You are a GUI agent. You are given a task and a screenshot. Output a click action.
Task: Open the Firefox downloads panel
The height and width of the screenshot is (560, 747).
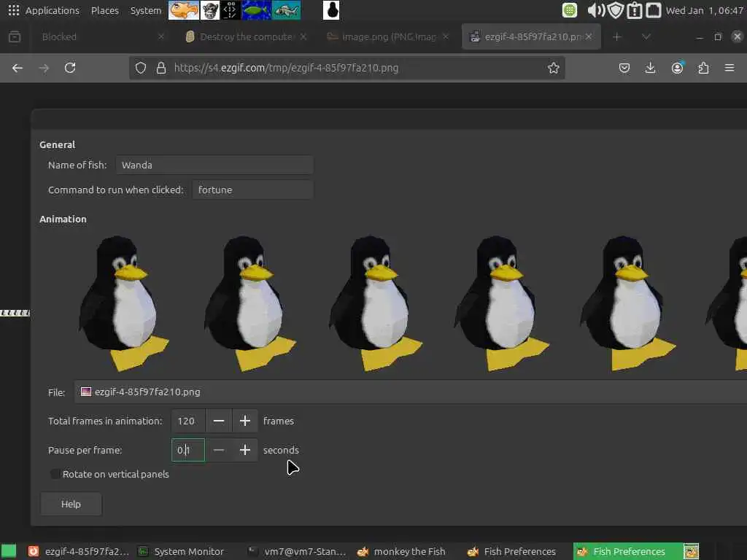[650, 68]
